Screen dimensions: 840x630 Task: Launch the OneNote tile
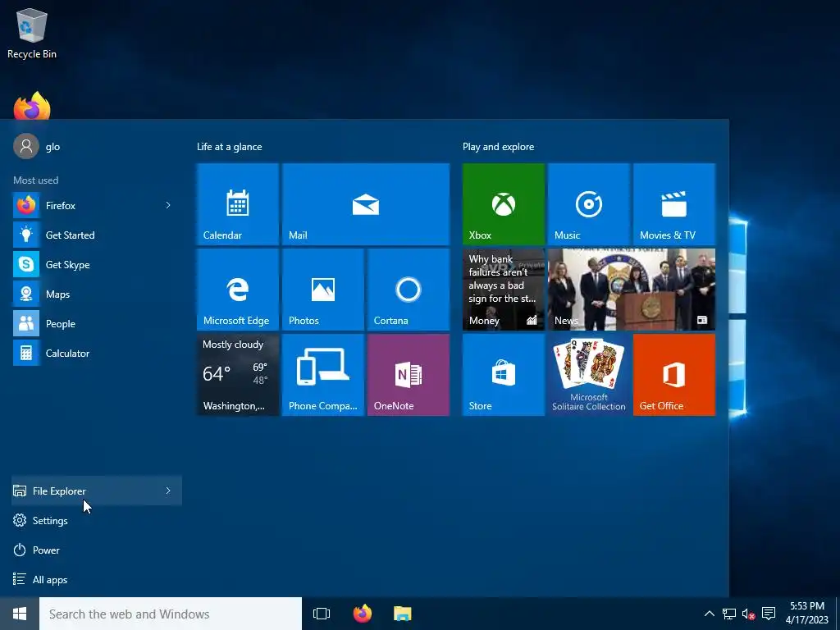click(x=409, y=374)
